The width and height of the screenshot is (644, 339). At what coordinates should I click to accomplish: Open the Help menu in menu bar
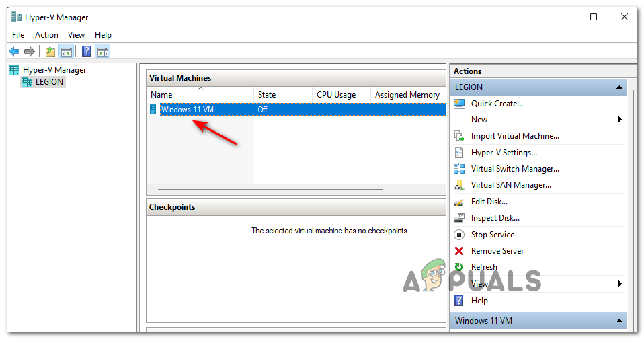pyautogui.click(x=103, y=35)
